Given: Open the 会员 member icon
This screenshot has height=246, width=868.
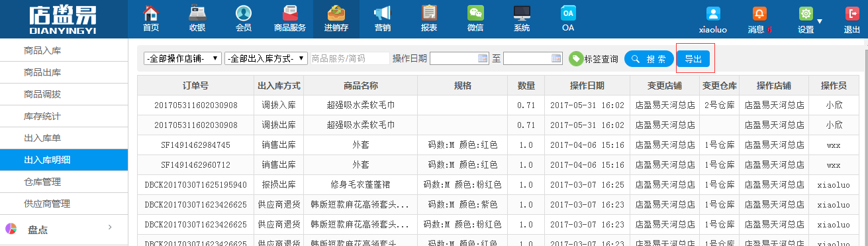Looking at the screenshot, I should coord(244,13).
